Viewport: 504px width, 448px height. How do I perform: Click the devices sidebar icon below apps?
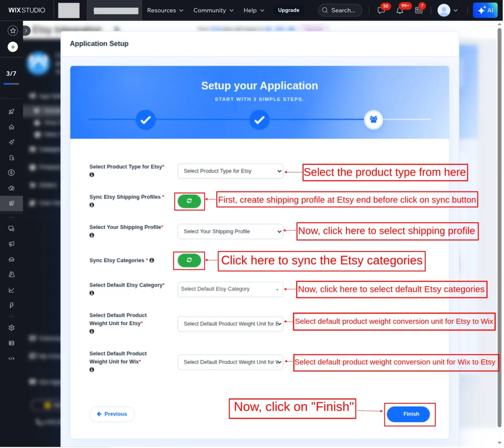[11, 229]
